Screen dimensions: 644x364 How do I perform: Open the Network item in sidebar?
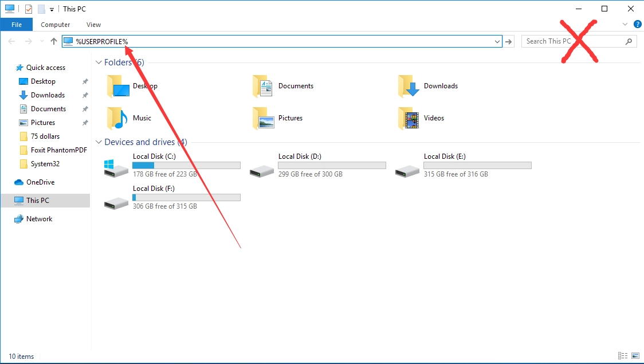38,218
